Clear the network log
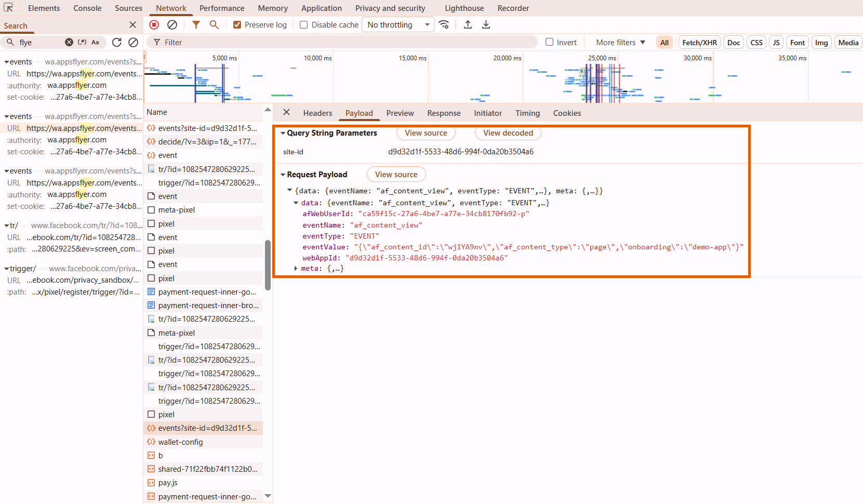The width and height of the screenshot is (863, 504). point(172,25)
